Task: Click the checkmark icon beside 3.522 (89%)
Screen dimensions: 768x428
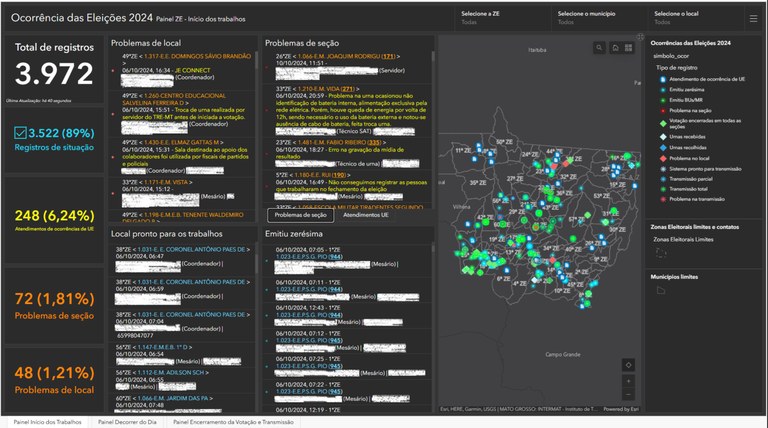Action: click(21, 134)
